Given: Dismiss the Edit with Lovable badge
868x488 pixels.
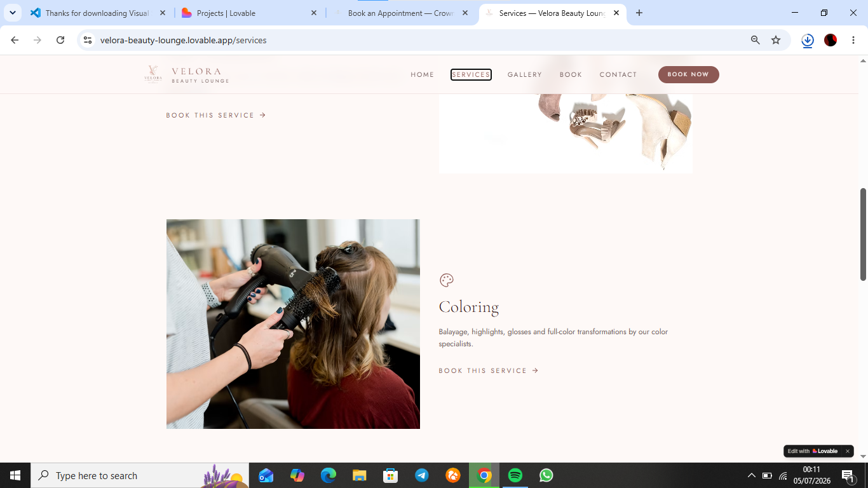Looking at the screenshot, I should pos(847,451).
